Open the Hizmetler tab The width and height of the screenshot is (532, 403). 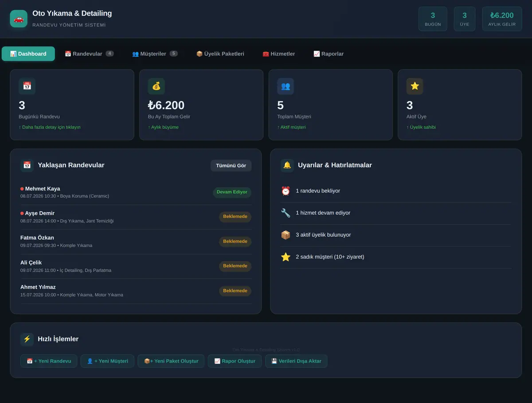pos(279,54)
